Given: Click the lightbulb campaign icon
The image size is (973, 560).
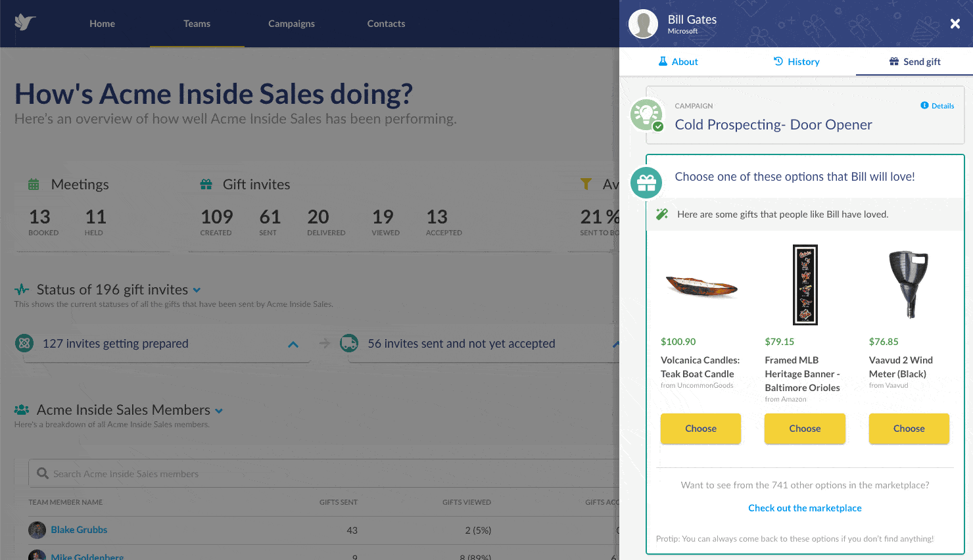Looking at the screenshot, I should coord(646,115).
